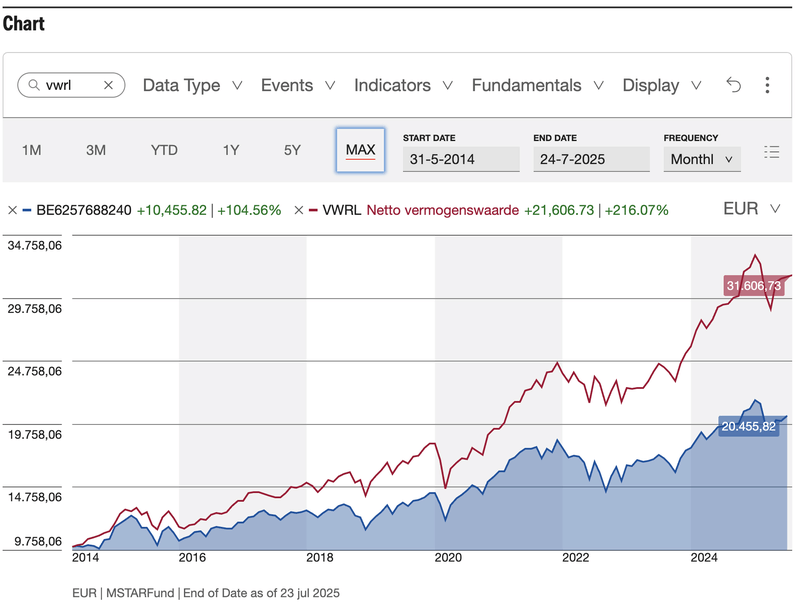This screenshot has height=605, width=800.
Task: Clear the vwrl search text
Action: click(x=108, y=86)
